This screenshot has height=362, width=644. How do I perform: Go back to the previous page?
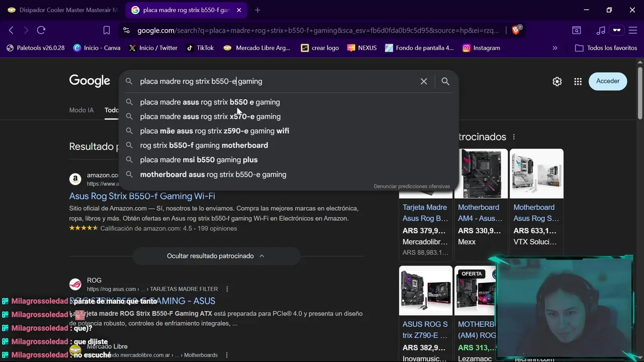(x=11, y=30)
